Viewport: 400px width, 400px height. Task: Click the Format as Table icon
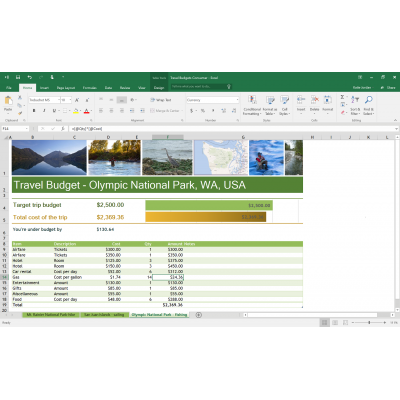pyautogui.click(x=270, y=106)
